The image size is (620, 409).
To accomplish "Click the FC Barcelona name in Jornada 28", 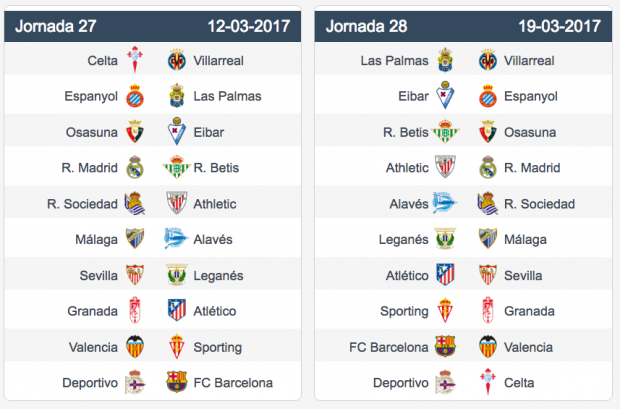I will pyautogui.click(x=389, y=347).
